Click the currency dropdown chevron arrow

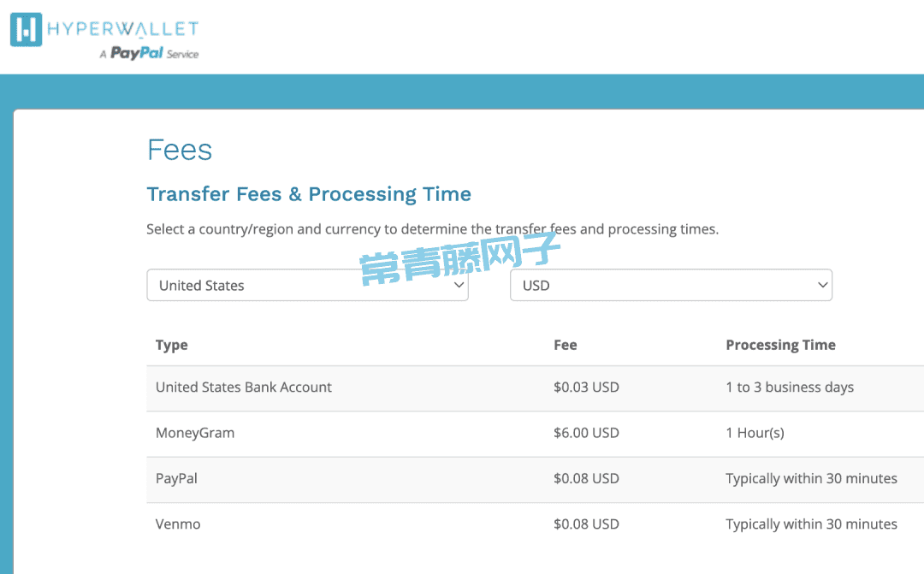click(x=823, y=285)
